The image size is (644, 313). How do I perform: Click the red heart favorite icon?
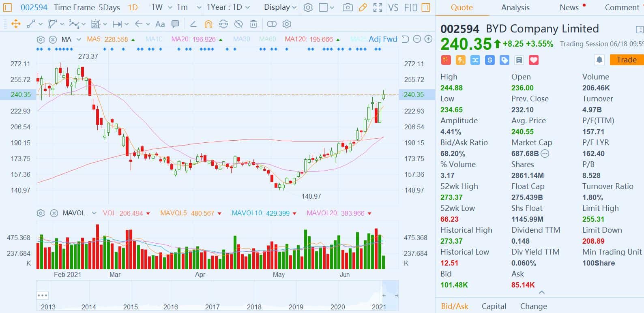click(x=534, y=60)
